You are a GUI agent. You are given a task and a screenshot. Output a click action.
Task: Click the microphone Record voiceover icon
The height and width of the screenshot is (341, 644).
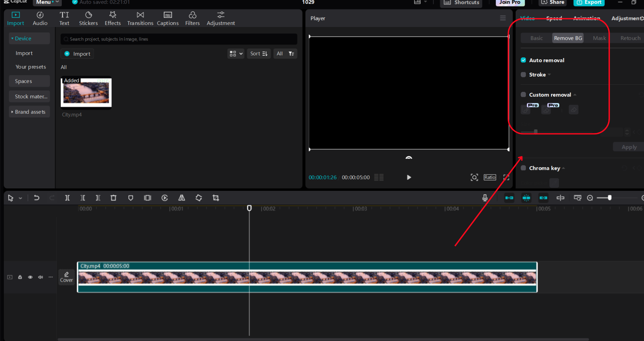click(x=485, y=198)
